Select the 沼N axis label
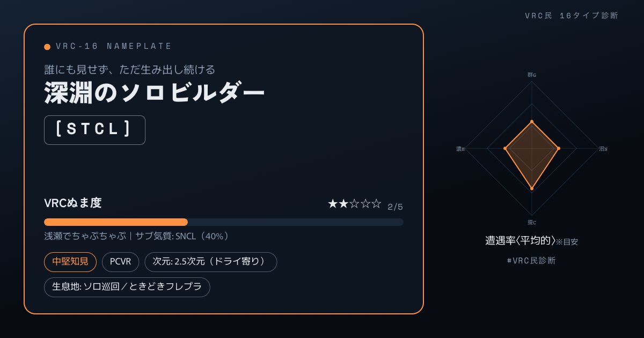644x338 pixels. click(603, 149)
